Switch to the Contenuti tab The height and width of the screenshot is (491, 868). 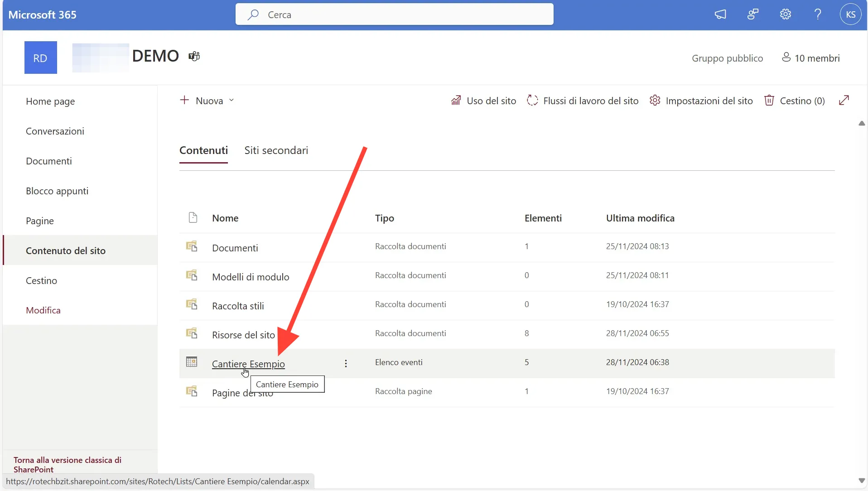pos(203,150)
